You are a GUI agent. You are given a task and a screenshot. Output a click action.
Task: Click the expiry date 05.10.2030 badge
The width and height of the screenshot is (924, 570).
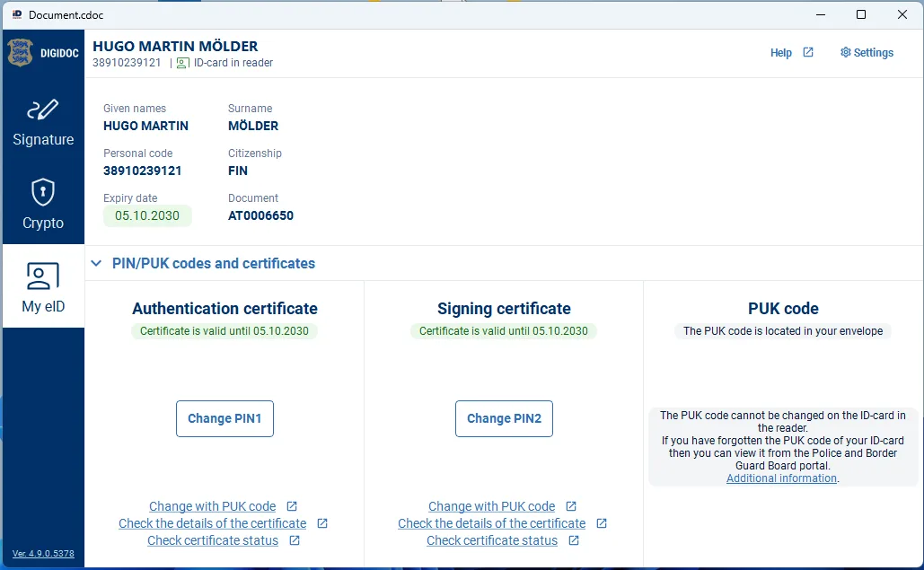pyautogui.click(x=147, y=215)
